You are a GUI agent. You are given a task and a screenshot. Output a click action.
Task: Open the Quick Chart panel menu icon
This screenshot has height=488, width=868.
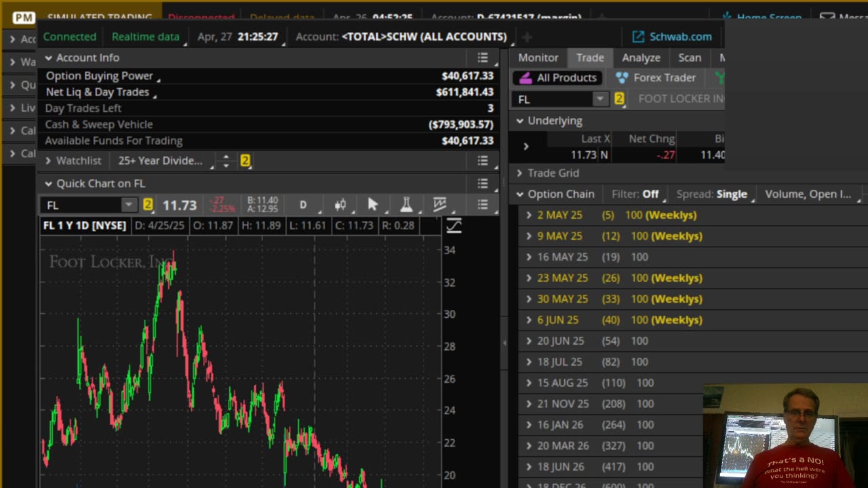point(482,184)
